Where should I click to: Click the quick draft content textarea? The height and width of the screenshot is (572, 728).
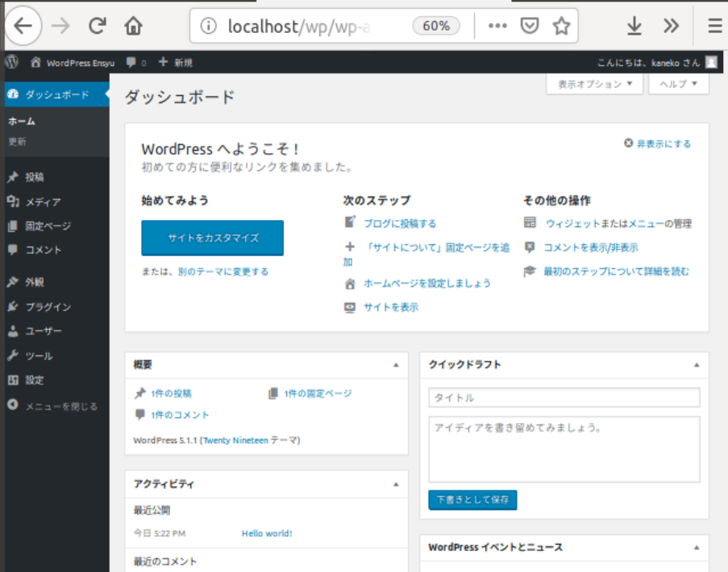pyautogui.click(x=564, y=449)
